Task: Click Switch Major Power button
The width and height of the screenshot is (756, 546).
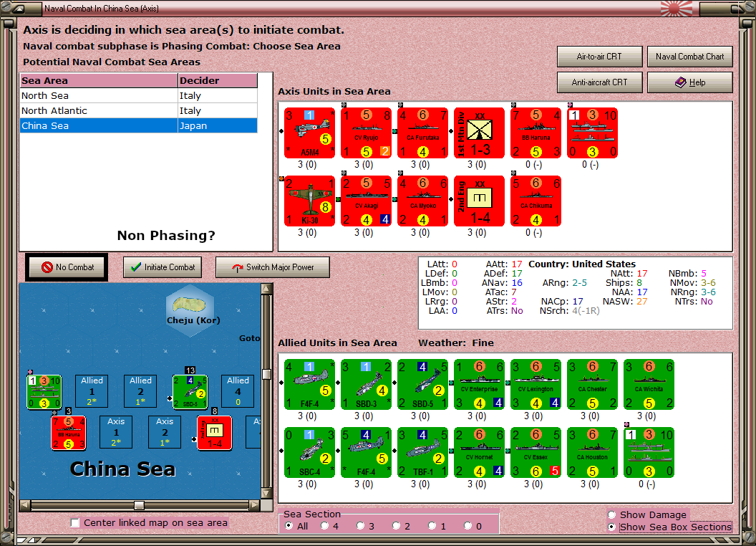Action: click(273, 267)
